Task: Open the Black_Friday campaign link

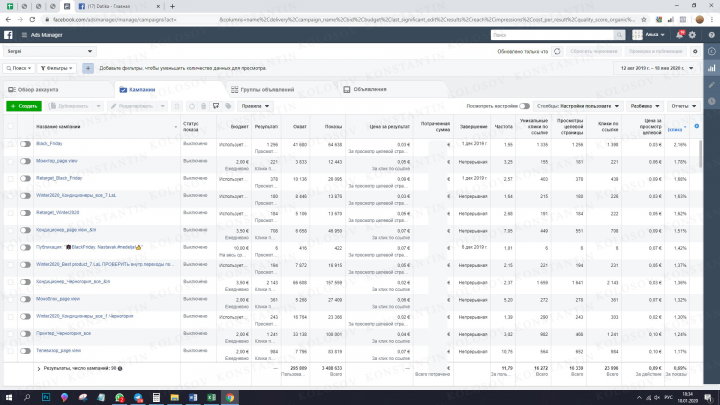Action: click(49, 144)
